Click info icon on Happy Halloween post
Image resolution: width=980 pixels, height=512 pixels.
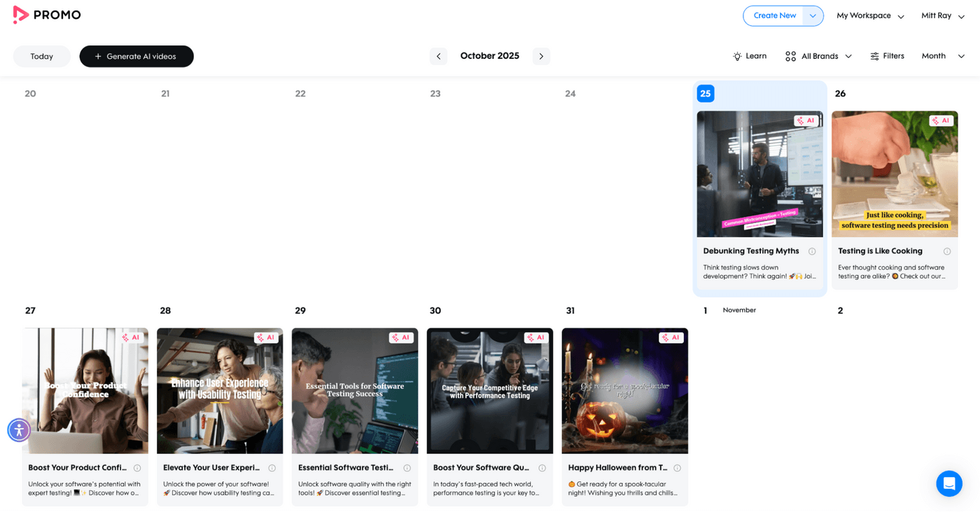click(x=677, y=468)
